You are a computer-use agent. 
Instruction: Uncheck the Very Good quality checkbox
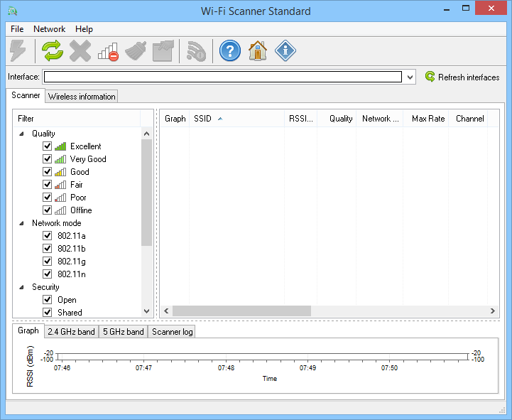point(48,158)
